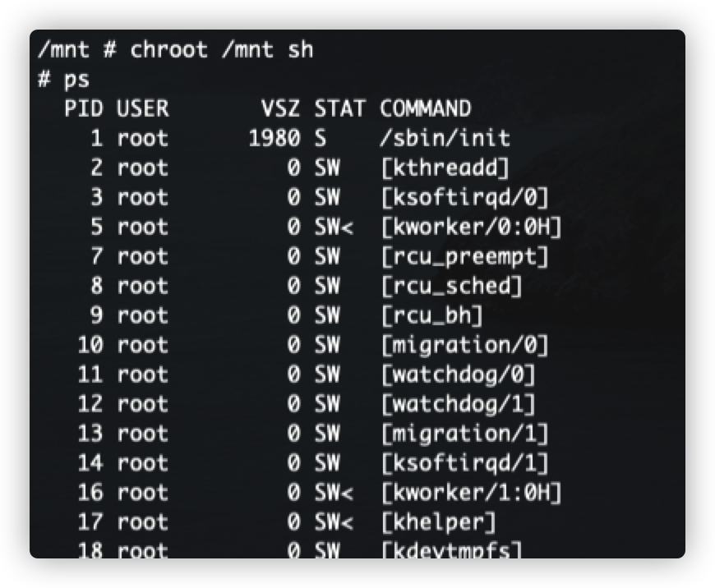Click the [watchdog/1] process name
Viewport: 715px width, 588px height.
coord(459,404)
